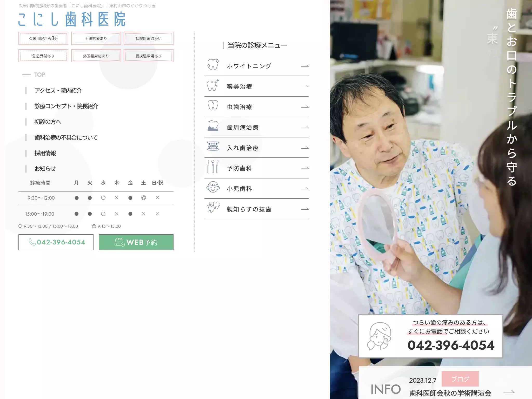
Task: Click the 久米川駅から3分 feature badge
Action: [x=43, y=38]
